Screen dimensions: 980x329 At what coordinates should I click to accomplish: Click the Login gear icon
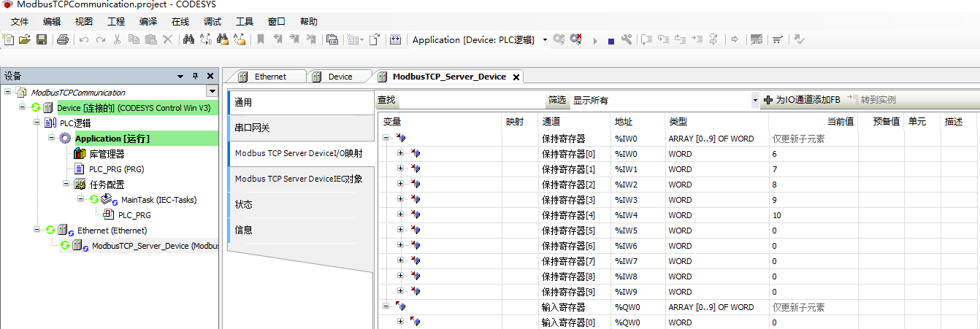[x=559, y=39]
